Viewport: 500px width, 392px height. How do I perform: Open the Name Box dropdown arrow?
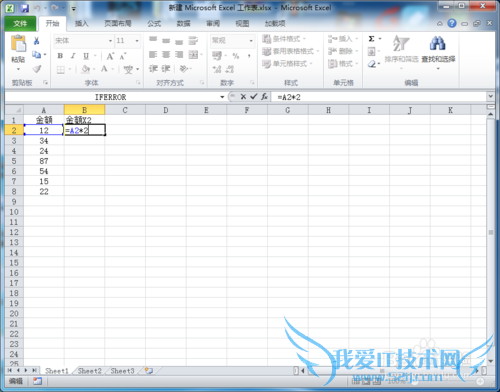[x=222, y=97]
